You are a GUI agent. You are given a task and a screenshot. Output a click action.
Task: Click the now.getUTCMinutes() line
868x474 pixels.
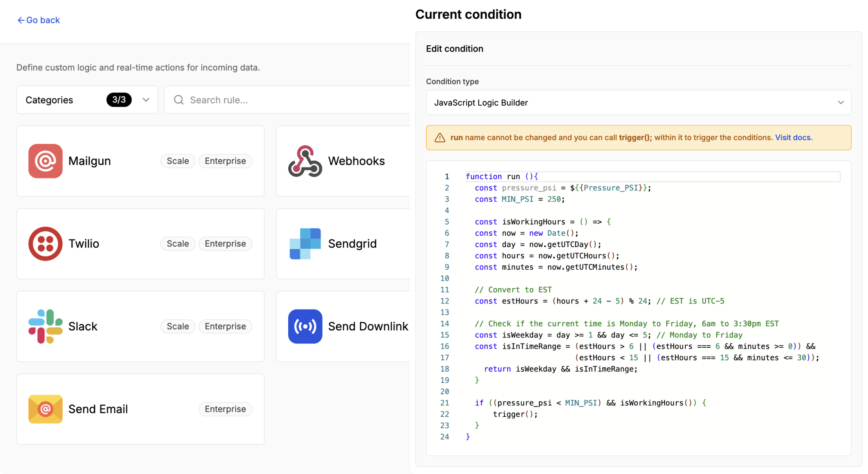coord(556,267)
